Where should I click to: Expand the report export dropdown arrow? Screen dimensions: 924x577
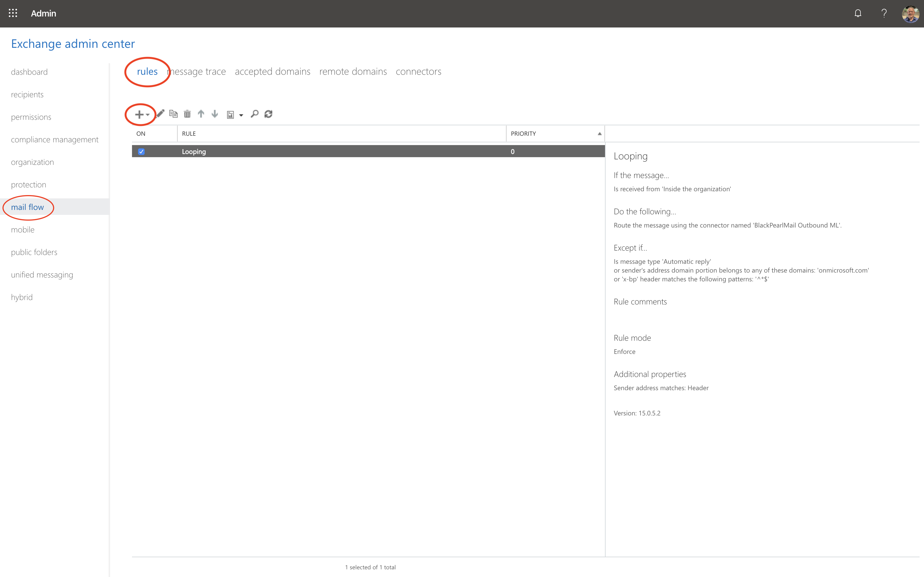coord(241,115)
